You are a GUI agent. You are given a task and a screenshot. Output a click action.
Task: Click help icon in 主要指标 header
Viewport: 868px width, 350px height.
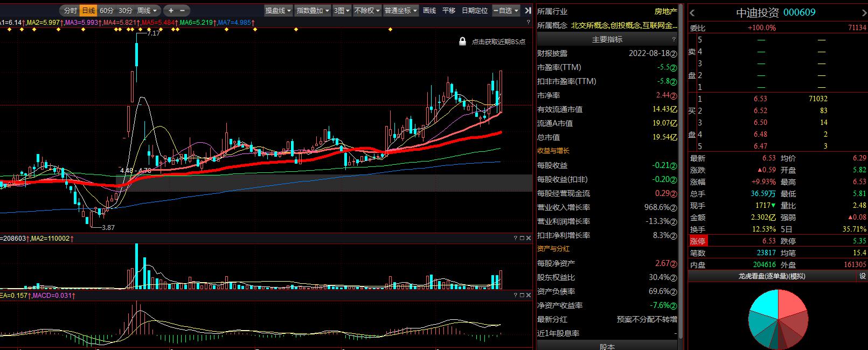(x=673, y=39)
